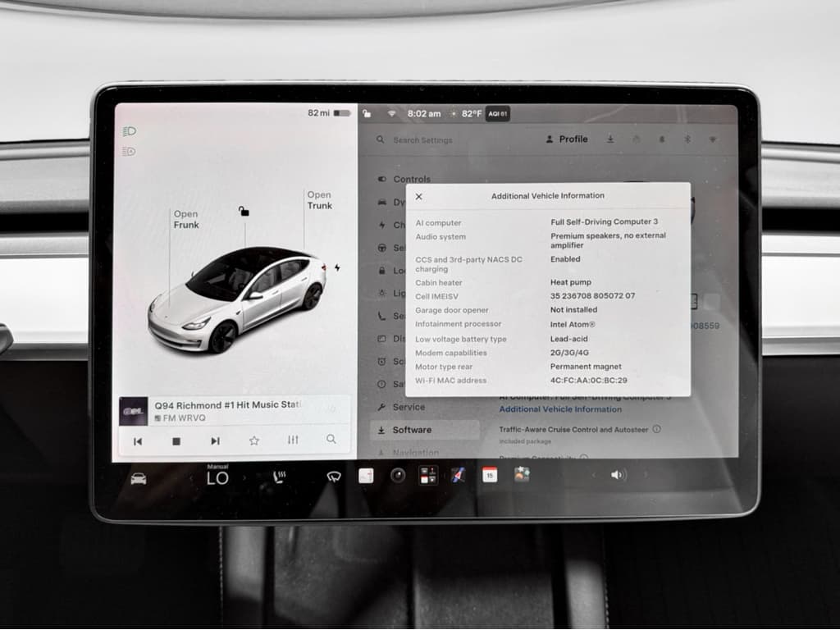The width and height of the screenshot is (840, 630).
Task: Tap the HomeLink garage icon
Action: coord(636,139)
